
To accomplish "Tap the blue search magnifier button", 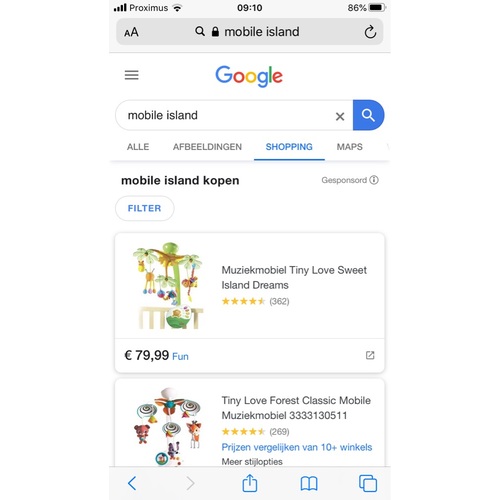I will coord(368,115).
